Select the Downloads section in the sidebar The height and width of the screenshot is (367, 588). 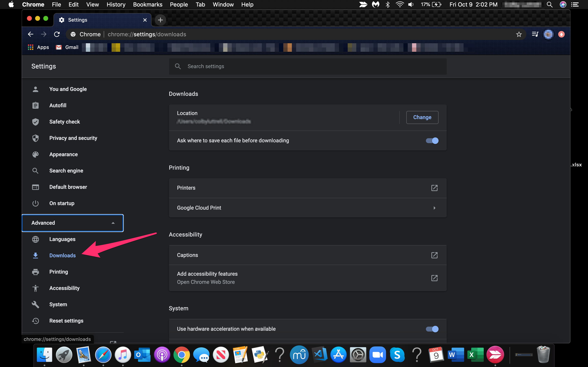(x=62, y=255)
